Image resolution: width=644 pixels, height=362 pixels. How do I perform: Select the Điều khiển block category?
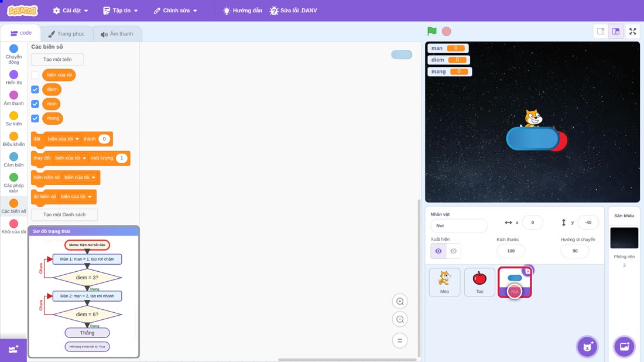click(x=13, y=139)
